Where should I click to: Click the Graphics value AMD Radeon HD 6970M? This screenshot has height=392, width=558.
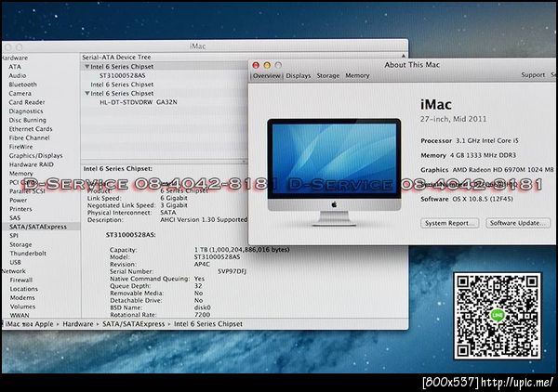click(503, 170)
